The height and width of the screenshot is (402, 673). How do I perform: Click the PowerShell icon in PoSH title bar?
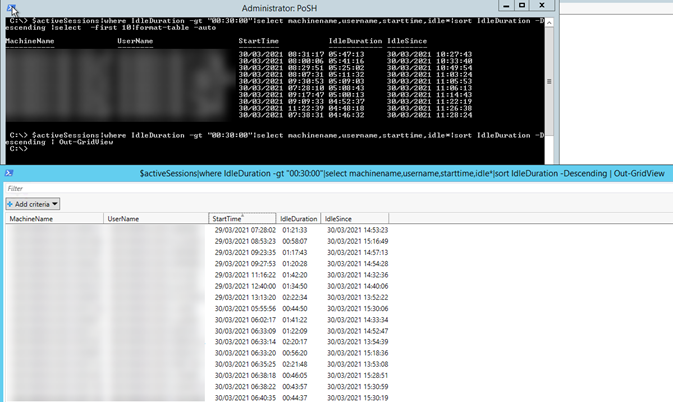[x=11, y=8]
